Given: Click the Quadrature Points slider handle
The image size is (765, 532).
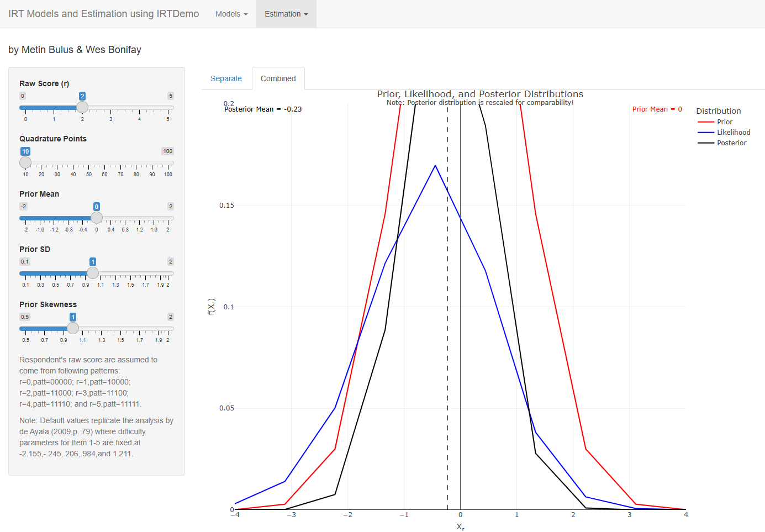Looking at the screenshot, I should coord(25,162).
